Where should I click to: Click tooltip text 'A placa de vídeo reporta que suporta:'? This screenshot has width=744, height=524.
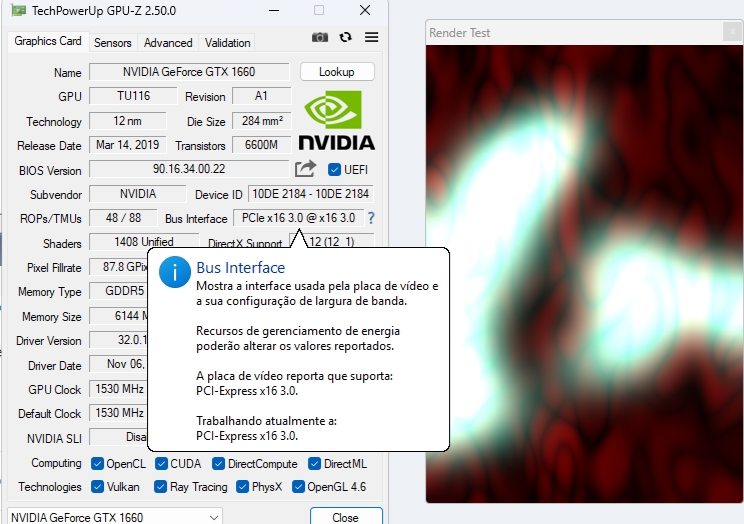tap(294, 376)
